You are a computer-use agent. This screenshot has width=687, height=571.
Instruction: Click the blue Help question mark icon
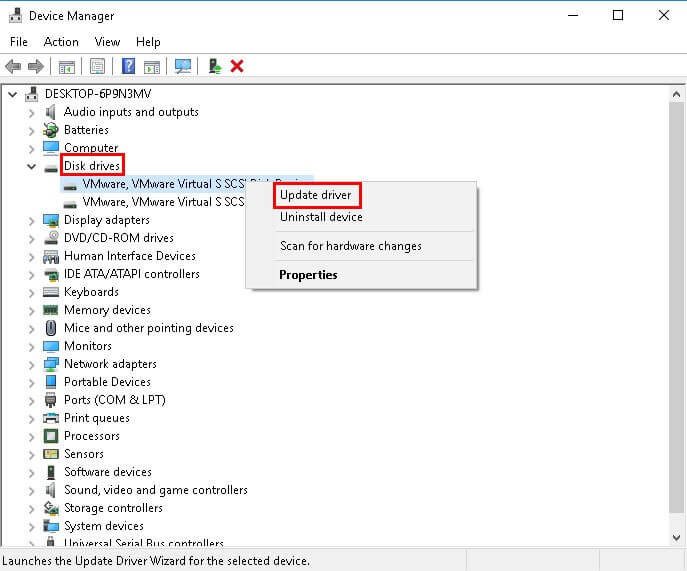coord(128,66)
